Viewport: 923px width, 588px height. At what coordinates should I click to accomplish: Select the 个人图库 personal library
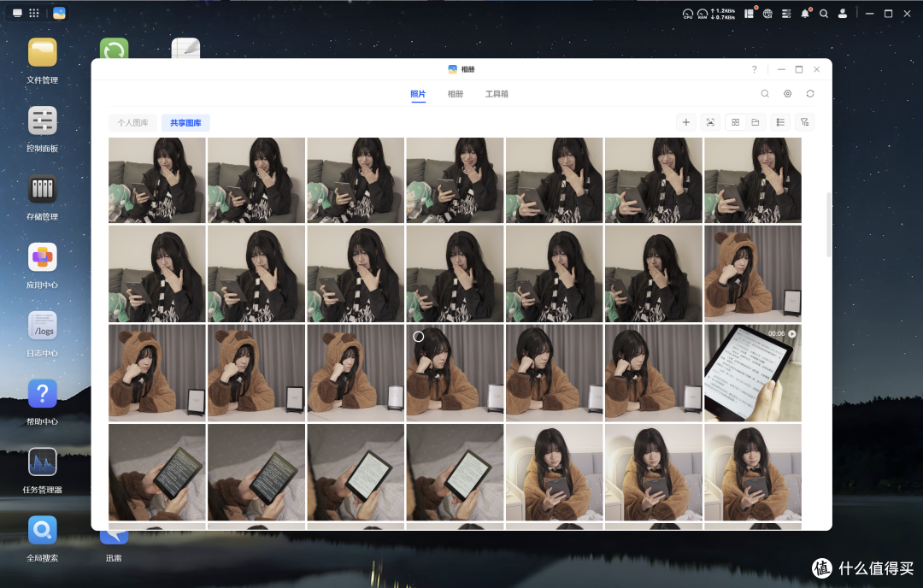click(x=133, y=122)
